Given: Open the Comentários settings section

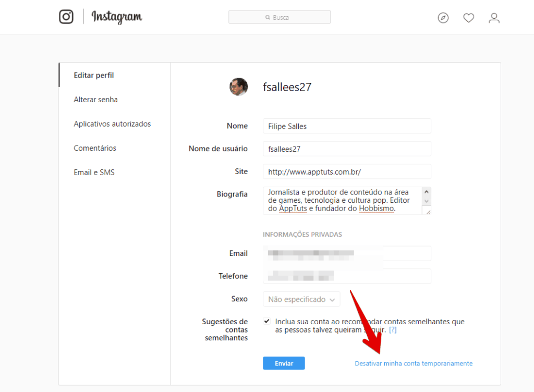Looking at the screenshot, I should 95,148.
